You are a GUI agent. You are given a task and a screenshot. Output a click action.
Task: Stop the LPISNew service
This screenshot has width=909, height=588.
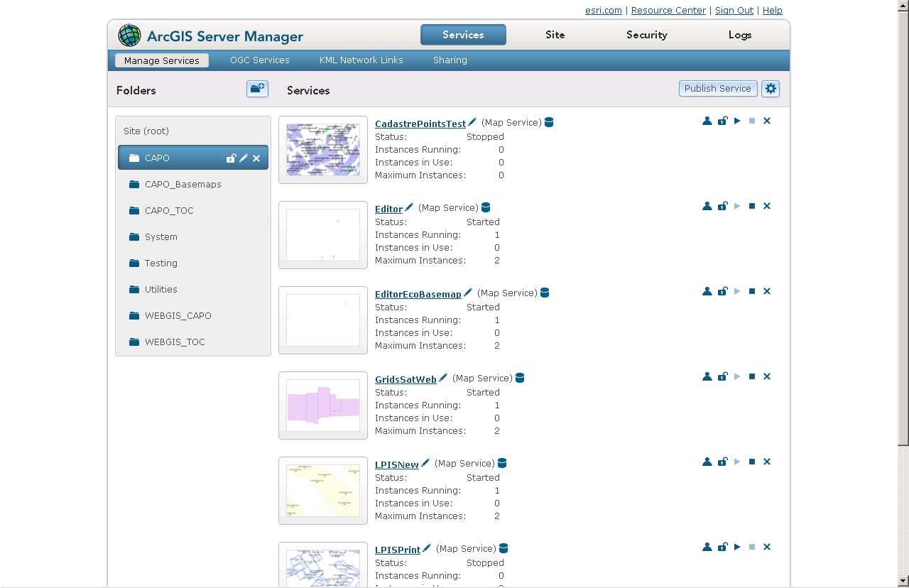[752, 462]
